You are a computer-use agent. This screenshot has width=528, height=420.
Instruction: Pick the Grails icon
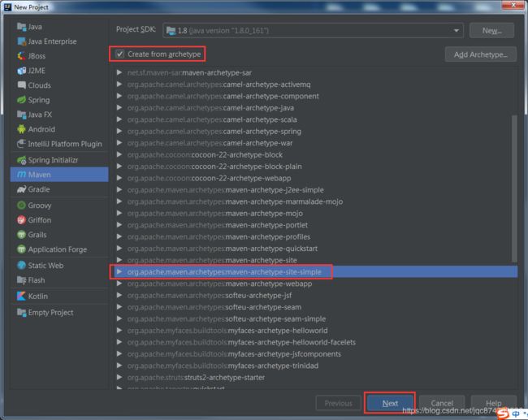pos(22,235)
